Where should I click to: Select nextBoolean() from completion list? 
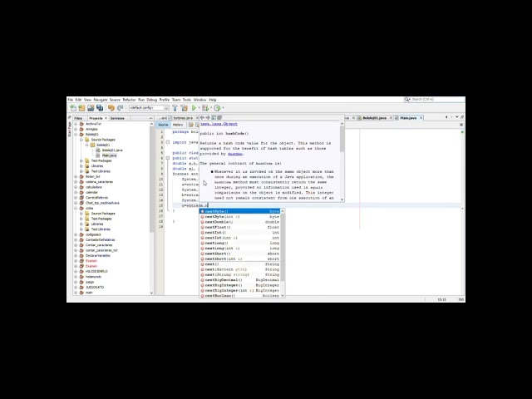(240, 296)
